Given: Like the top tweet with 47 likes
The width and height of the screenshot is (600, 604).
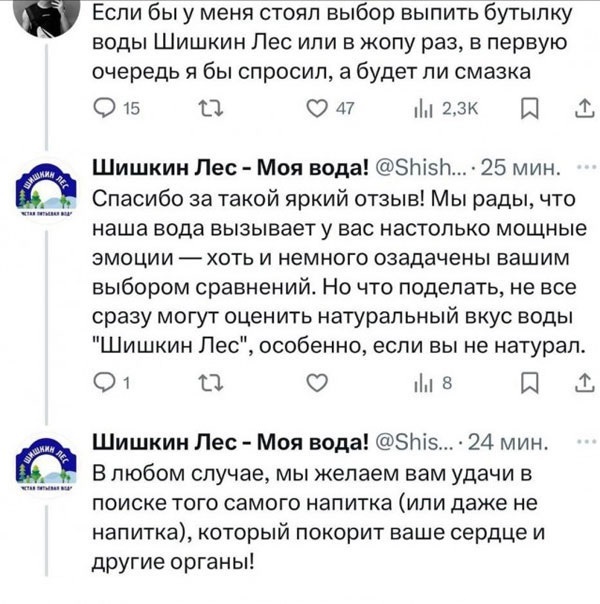Looking at the screenshot, I should pyautogui.click(x=316, y=109).
